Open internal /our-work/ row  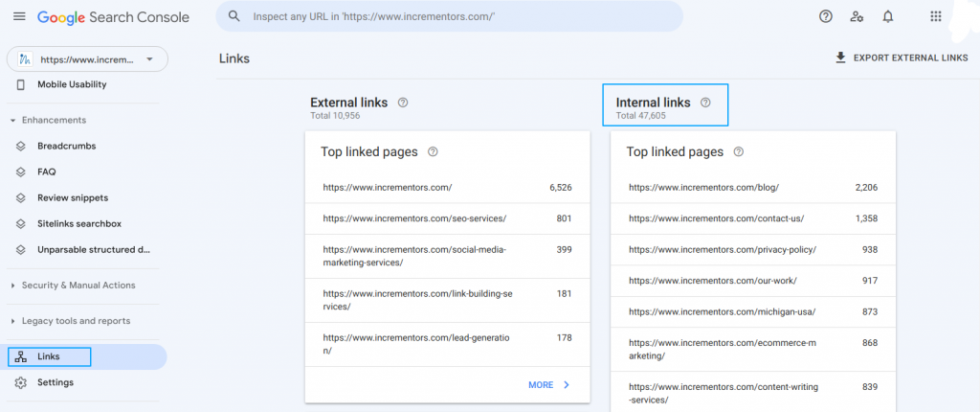(x=753, y=281)
